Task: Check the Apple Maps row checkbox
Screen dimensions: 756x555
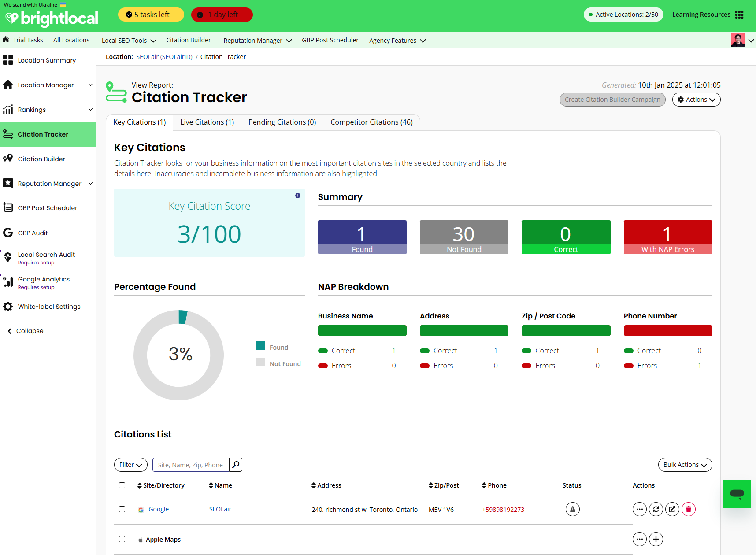Action: click(x=122, y=539)
